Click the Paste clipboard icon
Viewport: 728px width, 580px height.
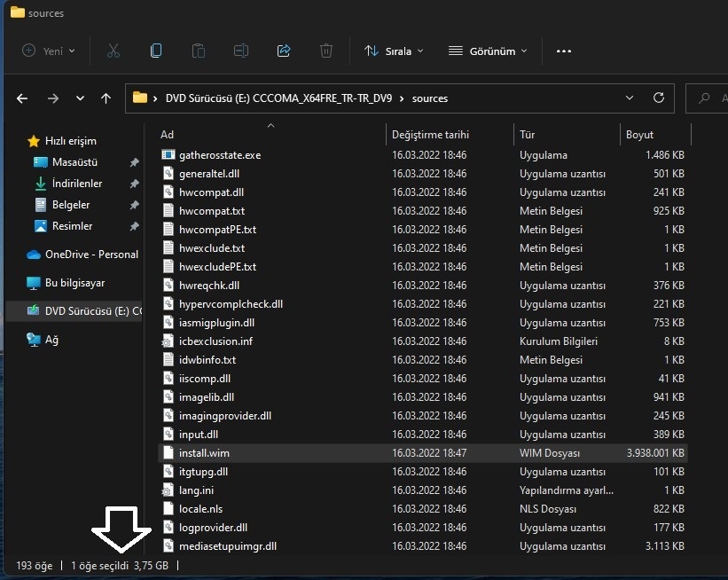point(199,51)
